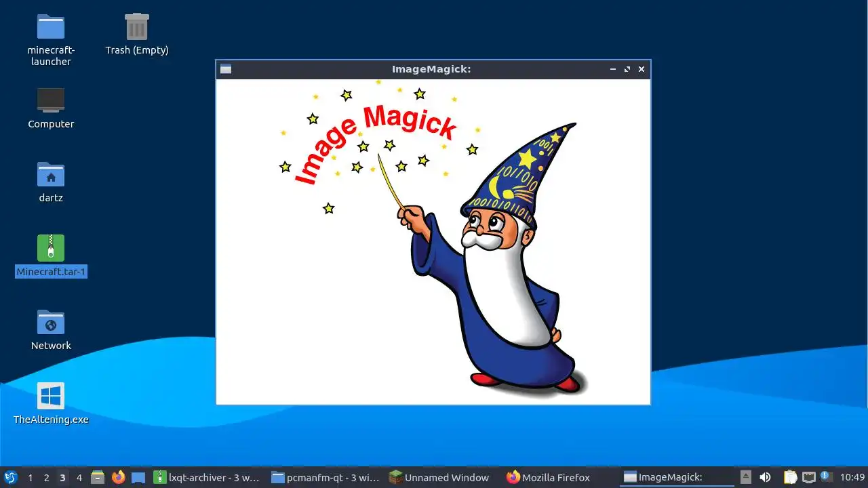
Task: Expand the system tray hidden icons arrow
Action: click(x=746, y=477)
